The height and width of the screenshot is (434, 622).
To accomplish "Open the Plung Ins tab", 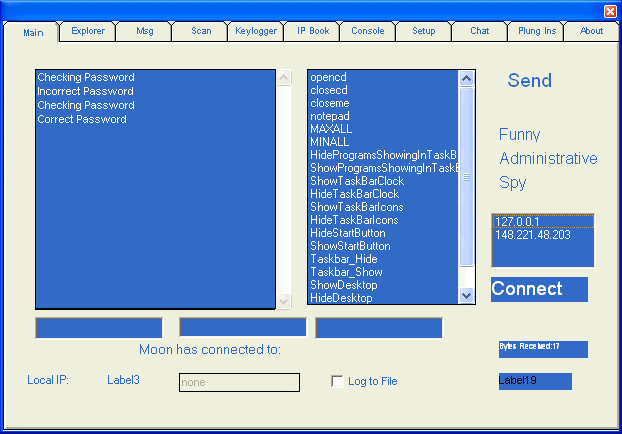I will point(537,31).
